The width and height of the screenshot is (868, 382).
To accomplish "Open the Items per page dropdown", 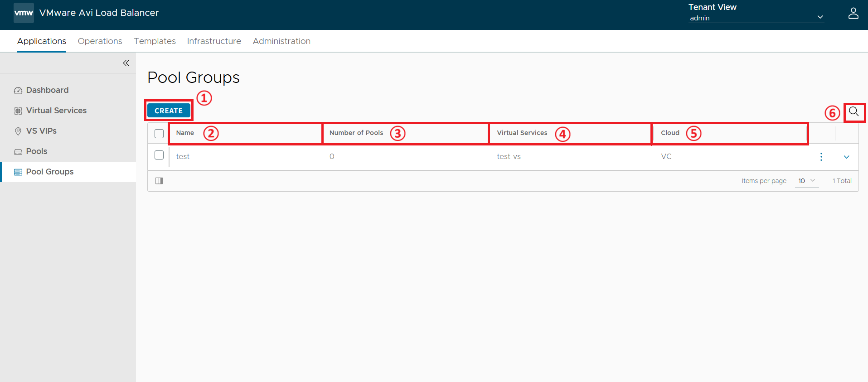I will point(807,181).
